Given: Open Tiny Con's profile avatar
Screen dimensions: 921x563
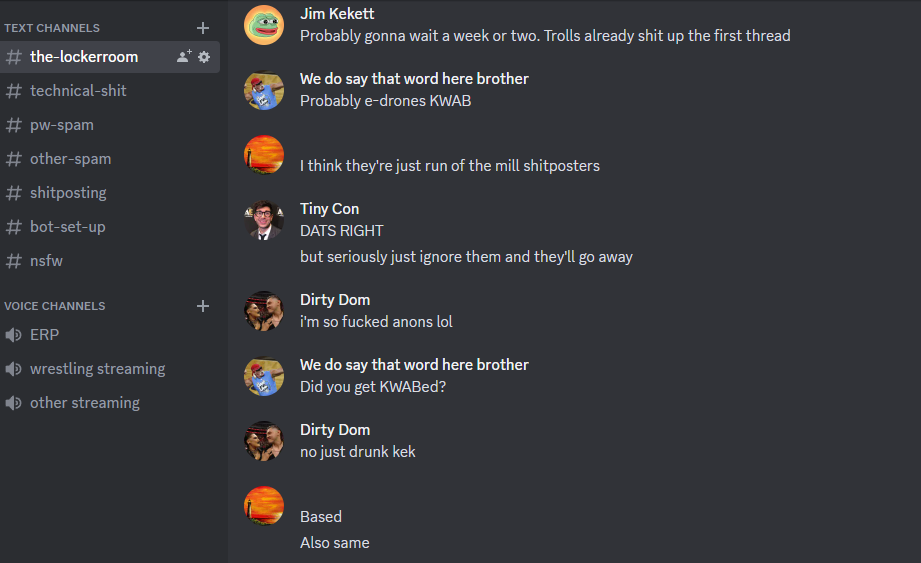Looking at the screenshot, I should tap(264, 220).
